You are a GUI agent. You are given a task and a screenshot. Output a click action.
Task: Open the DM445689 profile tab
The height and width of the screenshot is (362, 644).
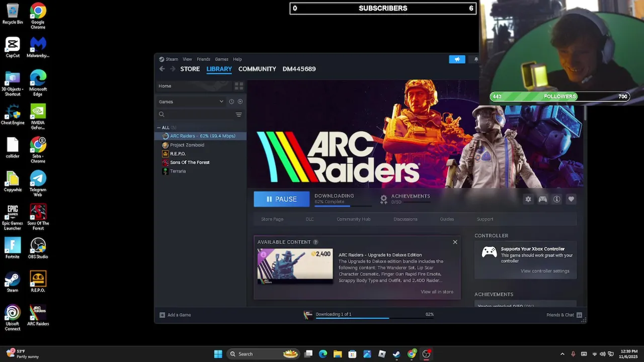299,69
